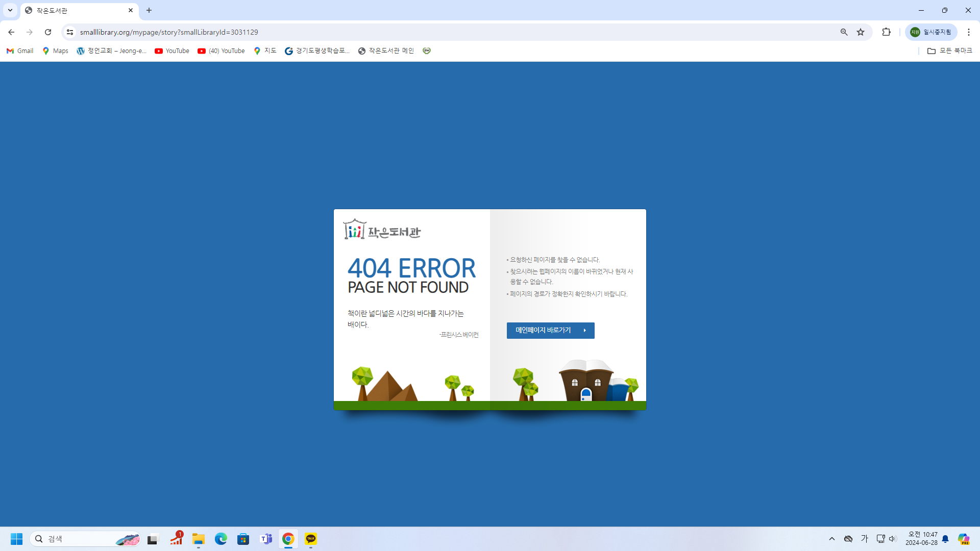This screenshot has width=980, height=551.
Task: Open the Gmail bookmark
Action: click(x=20, y=51)
